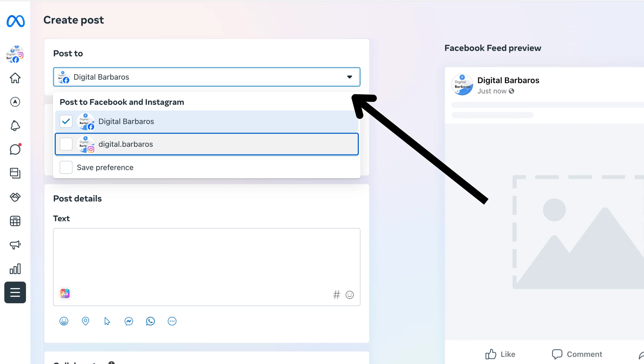Viewport: 644px width, 364px height.
Task: Insert hashtag using the # icon
Action: click(x=337, y=295)
